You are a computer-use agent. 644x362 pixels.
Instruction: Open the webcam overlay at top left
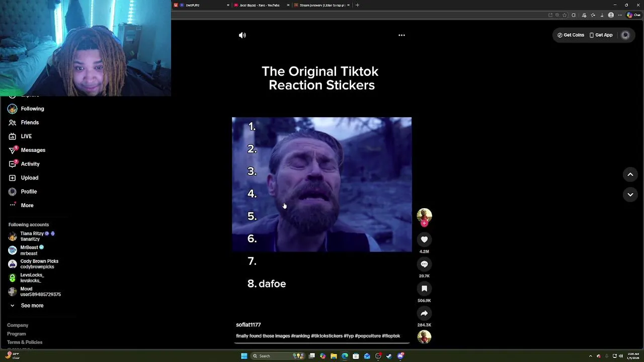click(x=86, y=48)
